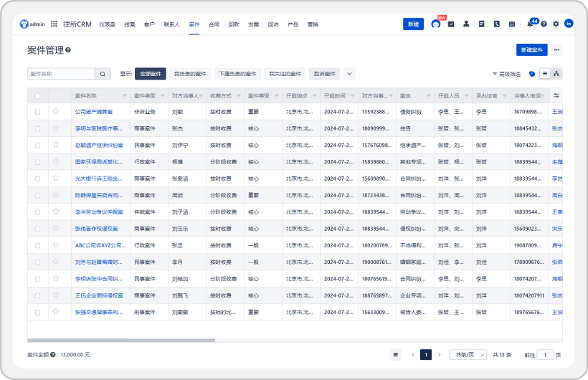Check the 公司破产清算案 row checkbox

[x=37, y=112]
